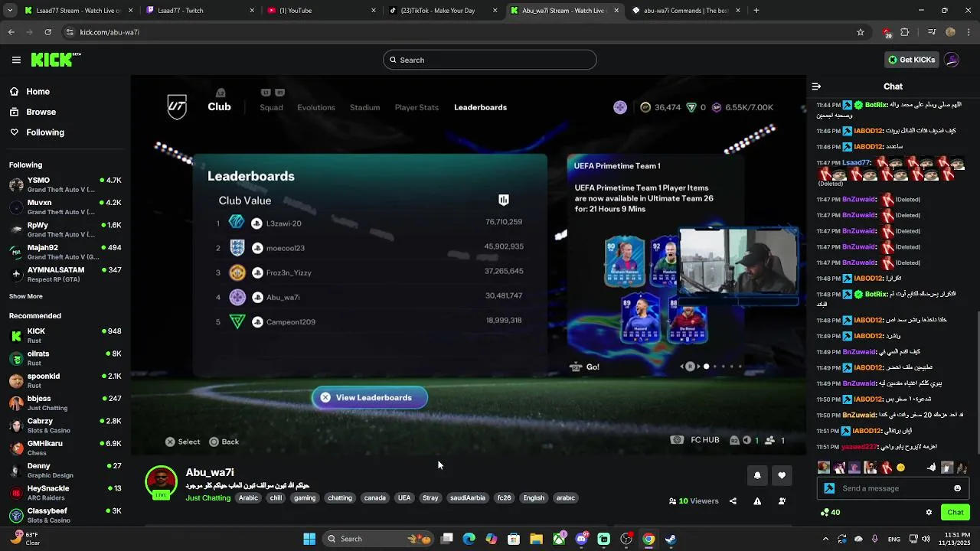
Task: Open Discord from the taskbar
Action: point(581,539)
